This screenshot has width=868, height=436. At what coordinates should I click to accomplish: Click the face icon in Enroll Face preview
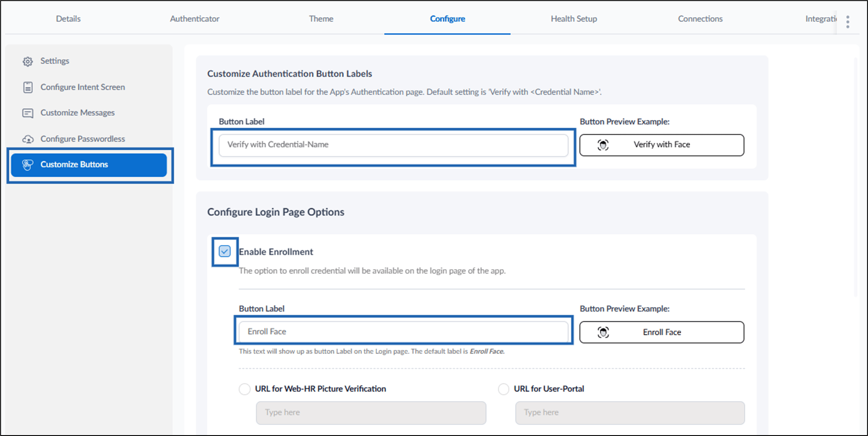pos(603,332)
